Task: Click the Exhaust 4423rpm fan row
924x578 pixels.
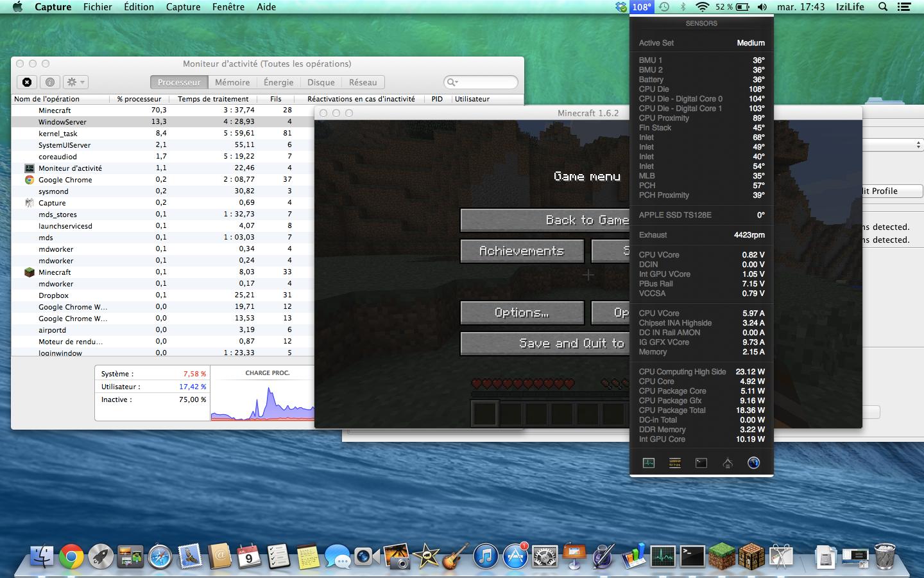Action: click(701, 235)
